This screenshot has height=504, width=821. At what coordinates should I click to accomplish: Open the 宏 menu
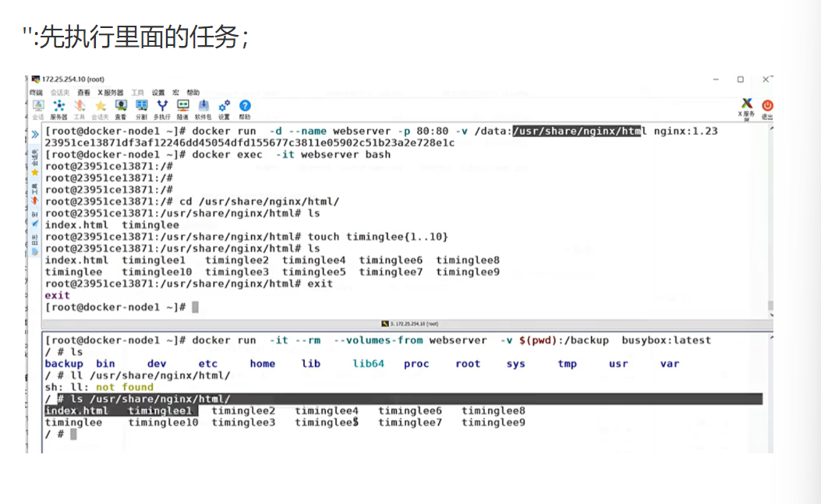click(175, 93)
